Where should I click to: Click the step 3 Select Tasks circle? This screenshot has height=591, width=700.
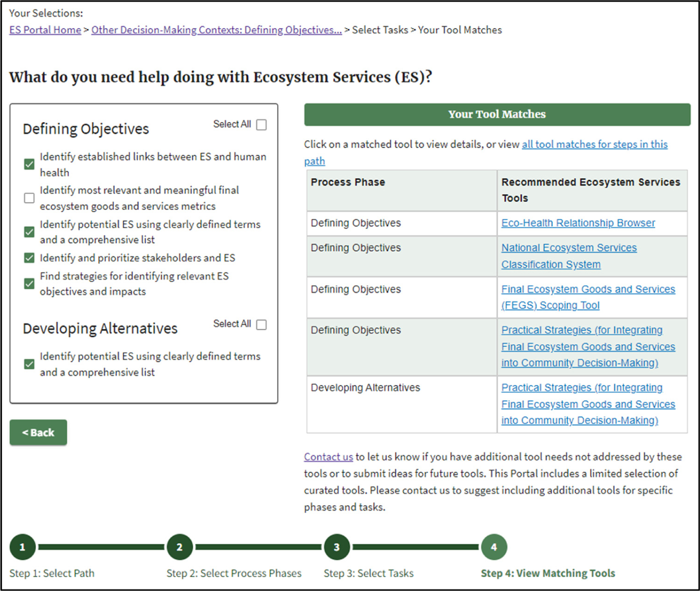tap(336, 547)
